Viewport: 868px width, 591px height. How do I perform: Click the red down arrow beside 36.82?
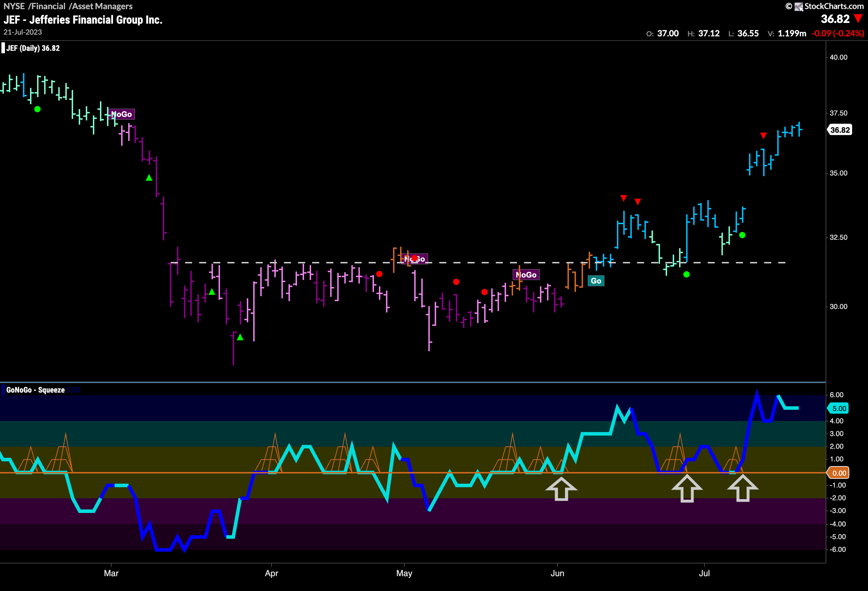858,18
